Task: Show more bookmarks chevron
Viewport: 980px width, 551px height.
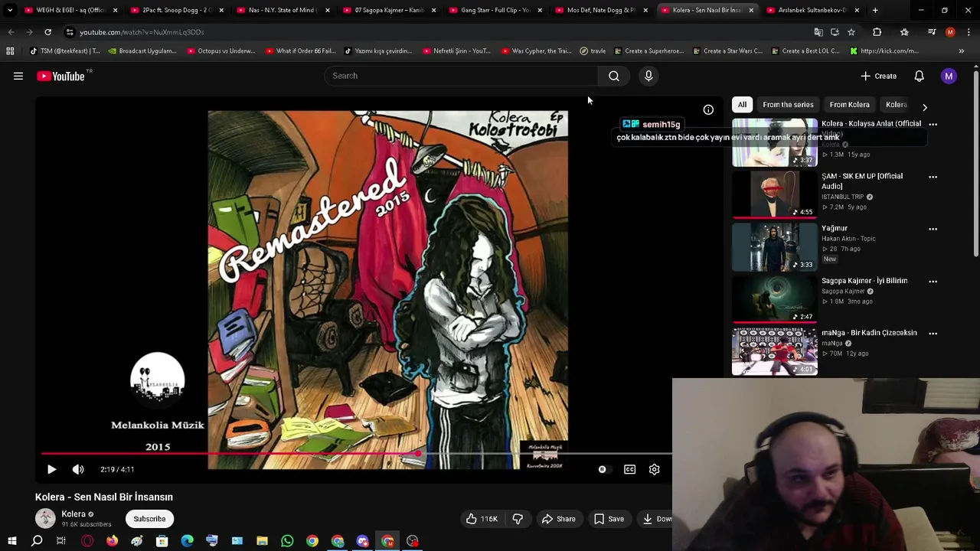Action: point(962,51)
